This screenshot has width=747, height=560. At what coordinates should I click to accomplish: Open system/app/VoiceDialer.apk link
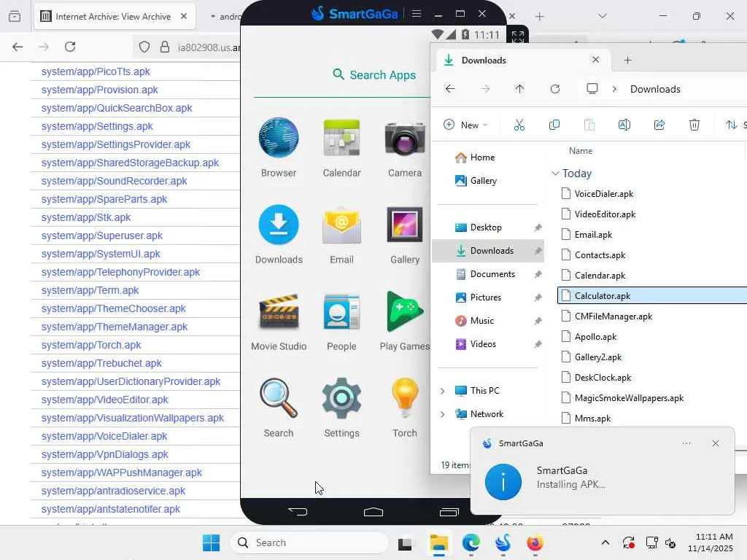click(x=104, y=436)
